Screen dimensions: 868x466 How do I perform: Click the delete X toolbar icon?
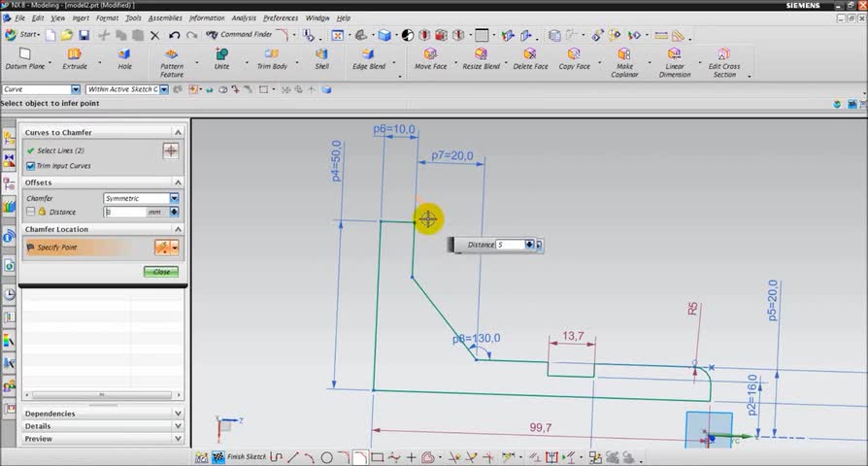(x=155, y=35)
